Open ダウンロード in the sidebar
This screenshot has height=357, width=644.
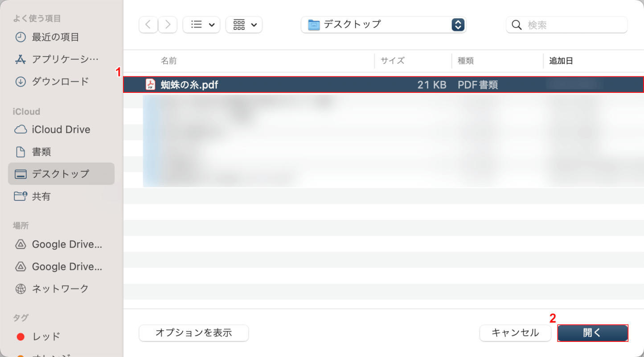(61, 81)
